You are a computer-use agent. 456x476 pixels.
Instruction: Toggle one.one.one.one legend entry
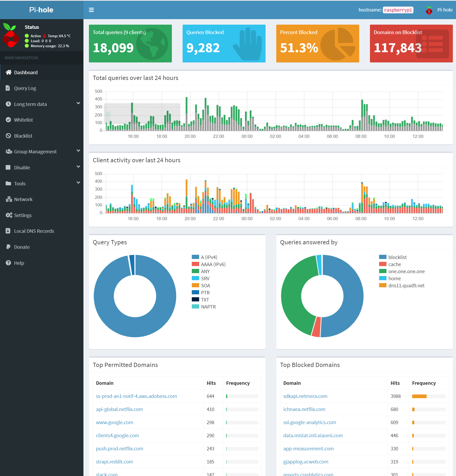tap(402, 271)
